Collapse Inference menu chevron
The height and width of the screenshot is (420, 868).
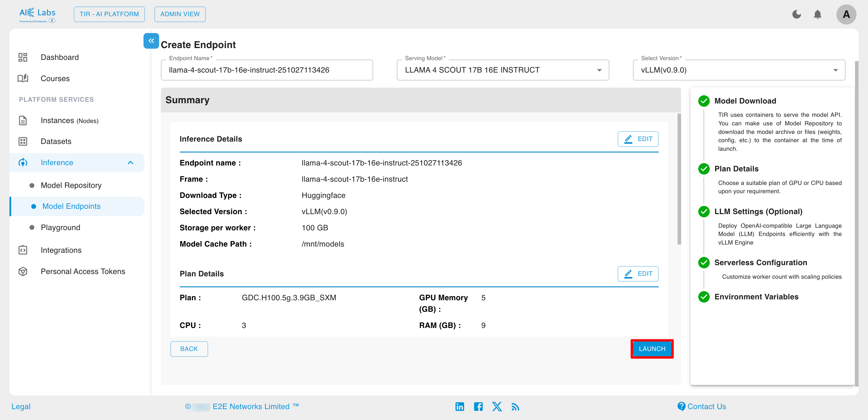(x=131, y=163)
